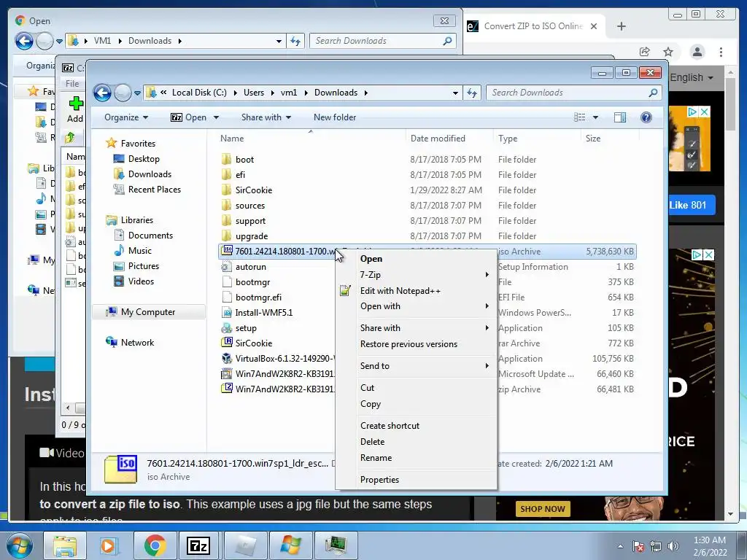
Task: Click the New folder button
Action: coord(334,117)
